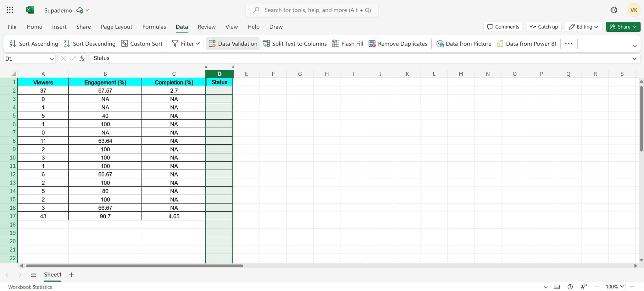This screenshot has height=291, width=644.
Task: Open Catch up
Action: click(x=544, y=27)
